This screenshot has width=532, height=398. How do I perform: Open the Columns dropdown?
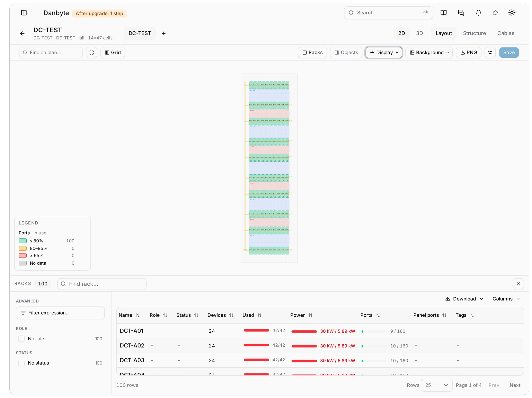point(506,299)
